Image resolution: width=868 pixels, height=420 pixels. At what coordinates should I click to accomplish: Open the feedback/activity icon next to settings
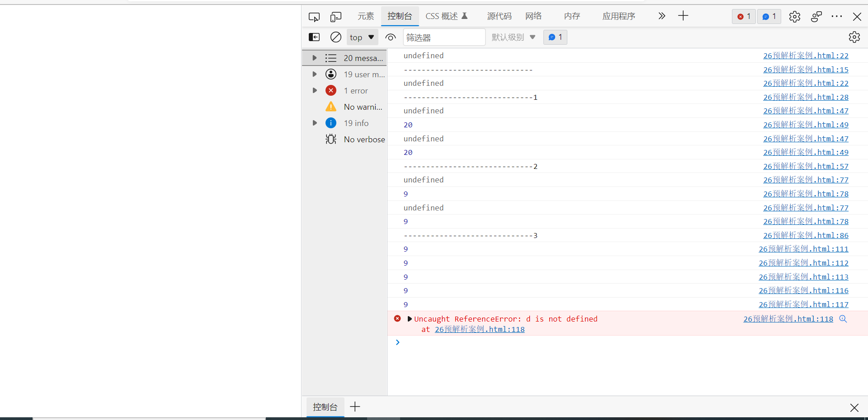point(816,17)
